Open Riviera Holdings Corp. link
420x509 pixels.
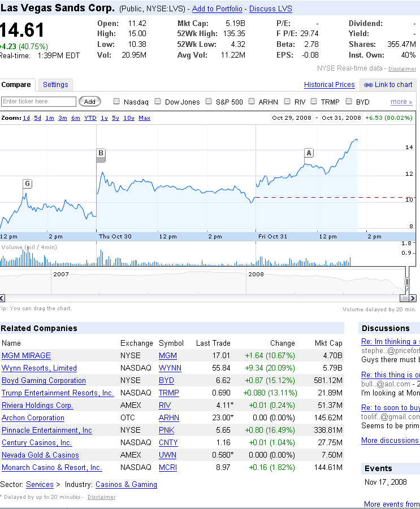click(x=37, y=406)
